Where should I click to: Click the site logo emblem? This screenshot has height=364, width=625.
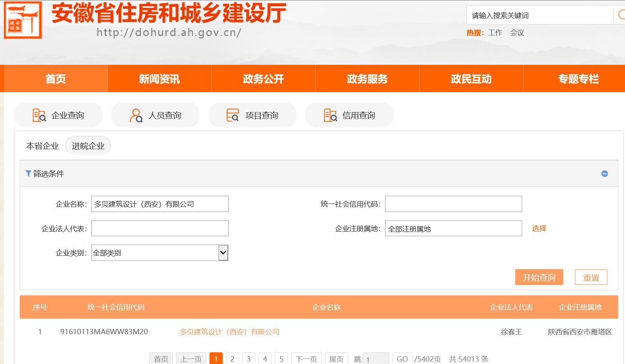coord(23,20)
